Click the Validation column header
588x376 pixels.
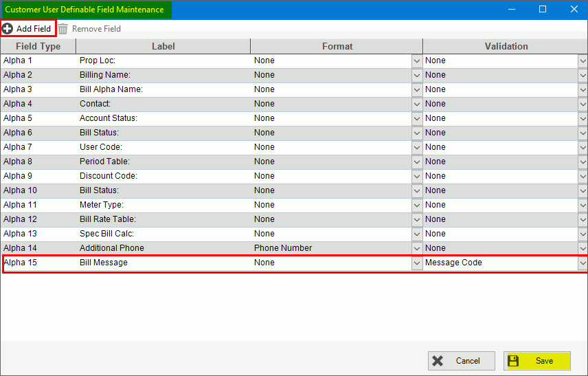pos(506,46)
